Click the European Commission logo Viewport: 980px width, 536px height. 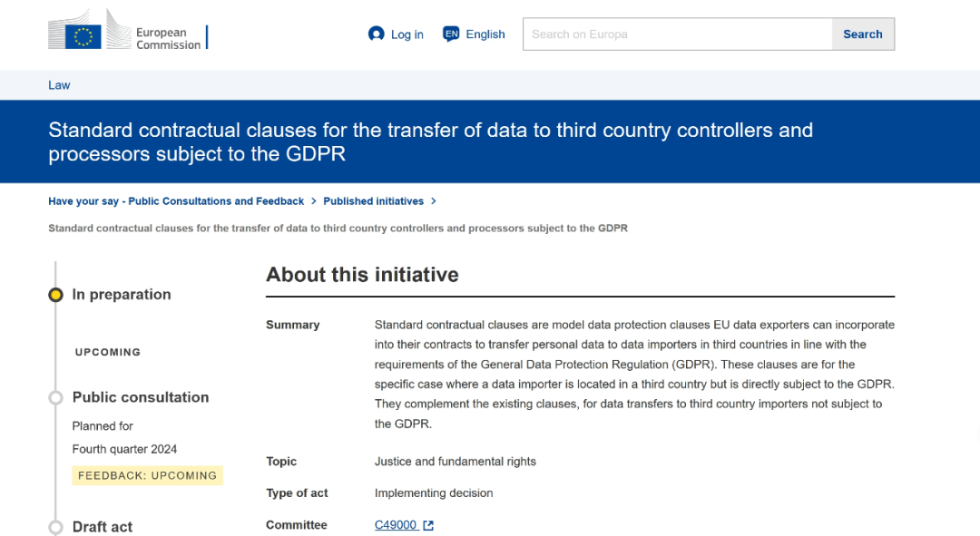(x=128, y=33)
